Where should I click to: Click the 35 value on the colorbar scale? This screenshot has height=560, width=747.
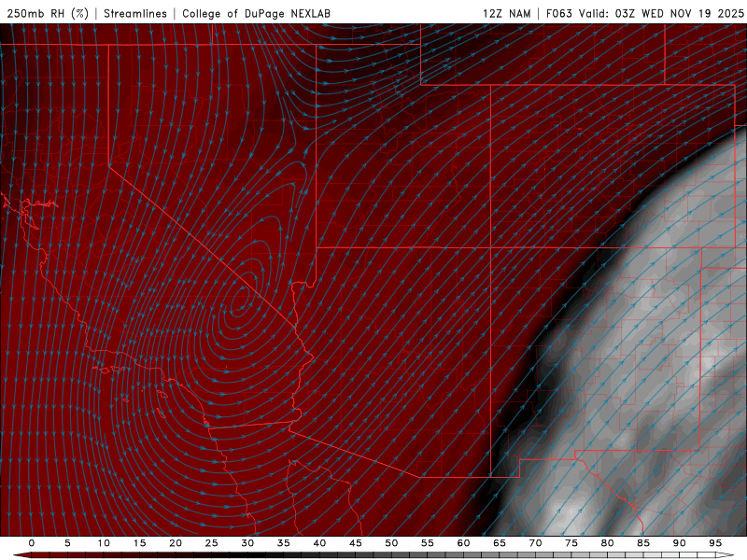click(283, 543)
